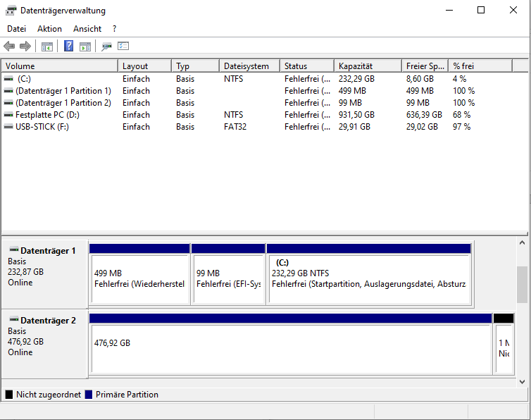Screen dimensions: 531x420
Task: Click the blue Primäre Partition legend swatch
Action: (89, 395)
